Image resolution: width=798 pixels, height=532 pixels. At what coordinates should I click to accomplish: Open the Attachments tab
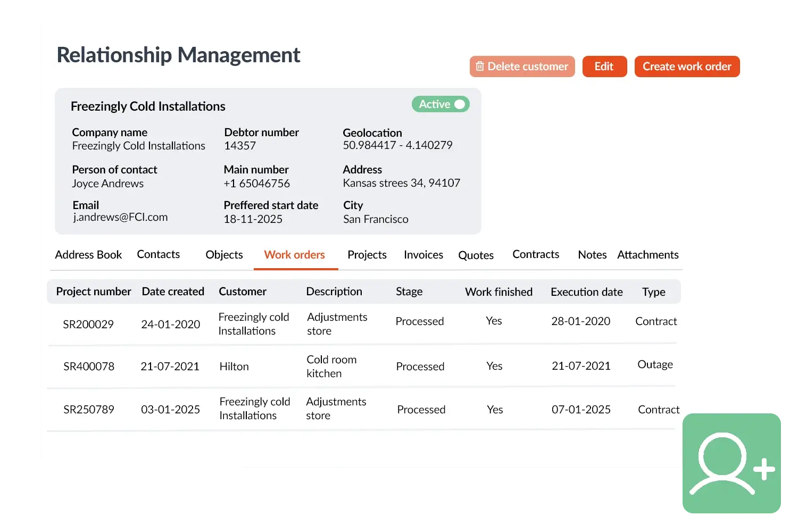click(x=647, y=255)
